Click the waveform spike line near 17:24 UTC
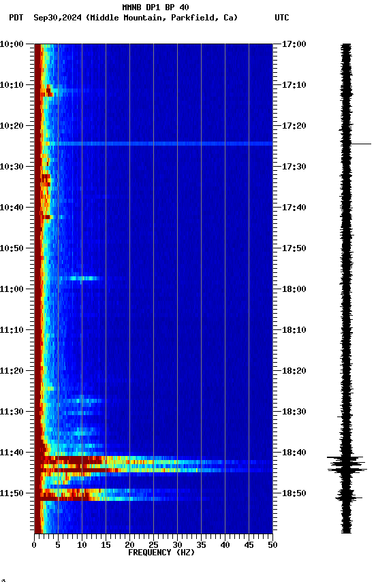The image size is (376, 588). [x=361, y=144]
